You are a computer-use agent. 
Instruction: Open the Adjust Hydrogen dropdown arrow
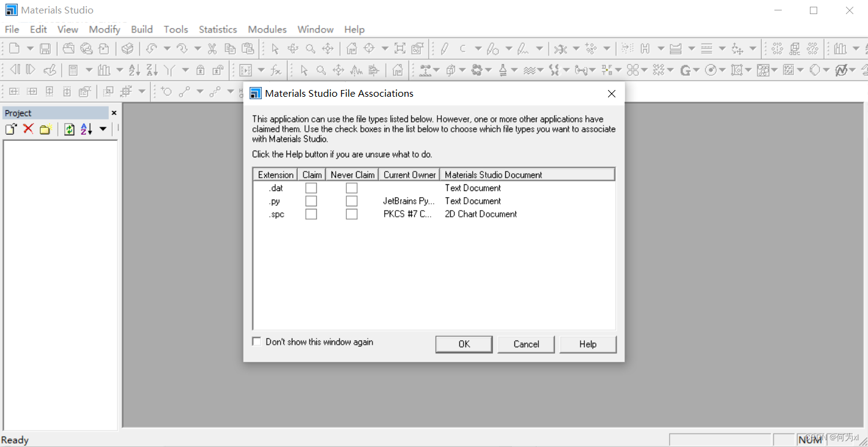(x=661, y=48)
